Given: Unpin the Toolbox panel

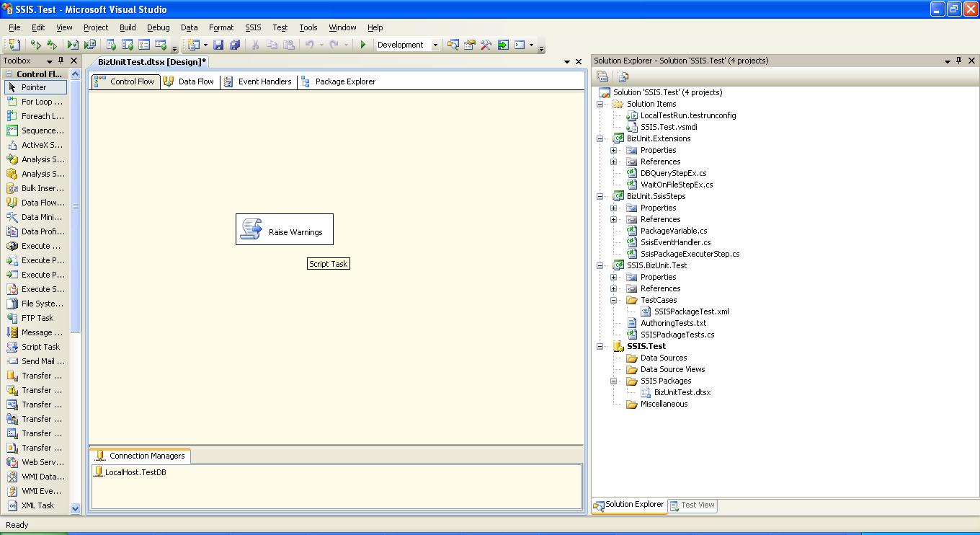Looking at the screenshot, I should pos(63,61).
